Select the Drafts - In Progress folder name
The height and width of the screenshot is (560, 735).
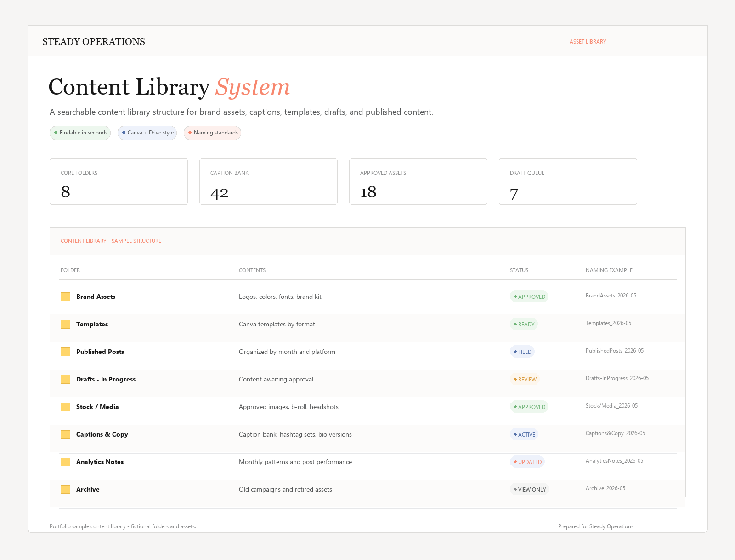coord(106,380)
